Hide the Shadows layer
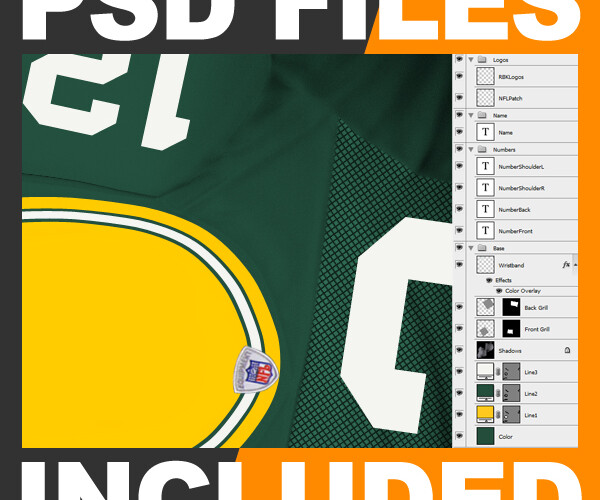The width and height of the screenshot is (600, 500). tap(459, 350)
